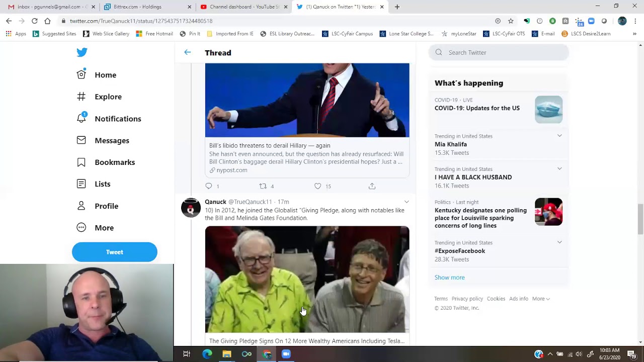
Task: Open Ads info footer link
Action: [x=518, y=299]
